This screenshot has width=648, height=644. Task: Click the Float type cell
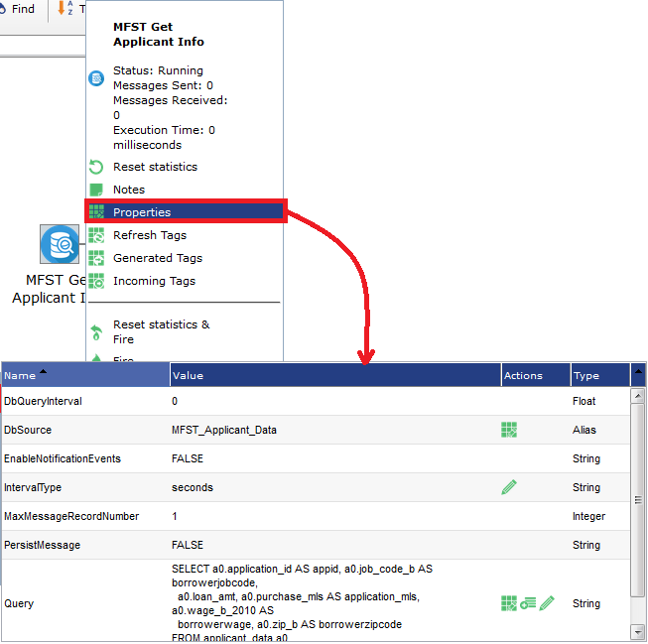[583, 401]
